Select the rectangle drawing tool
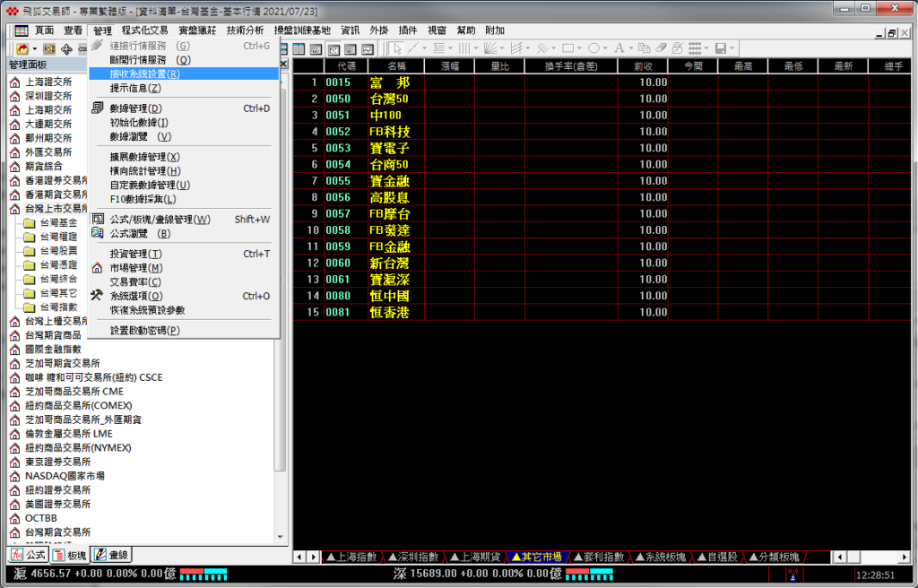The width and height of the screenshot is (918, 588). [x=567, y=48]
